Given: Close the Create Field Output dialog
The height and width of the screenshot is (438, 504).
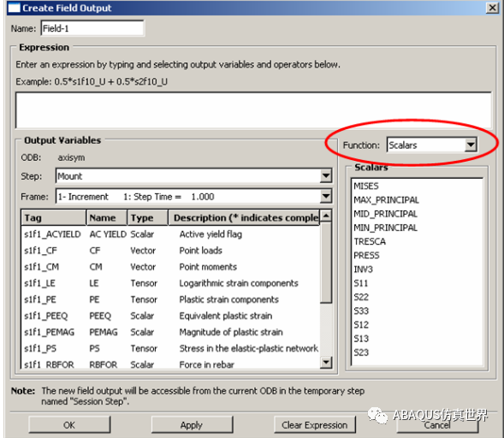Looking at the screenshot, I should [492, 8].
